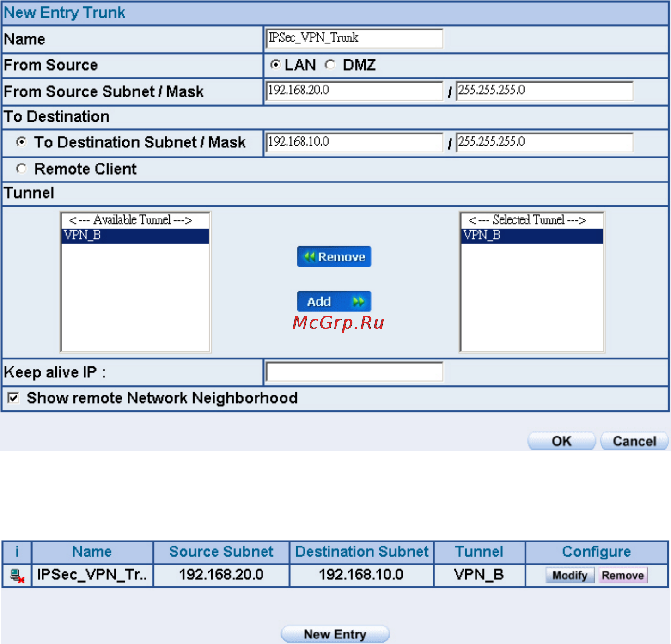
Task: Cancel the new trunk entry
Action: point(634,441)
